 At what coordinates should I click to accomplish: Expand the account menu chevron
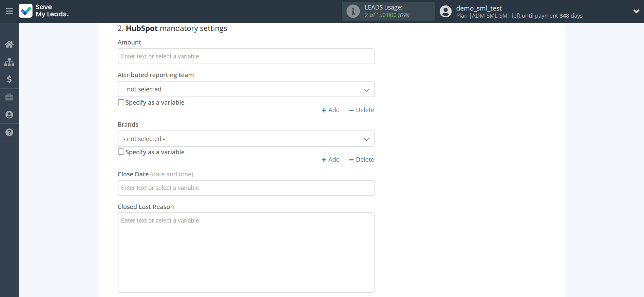(636, 11)
